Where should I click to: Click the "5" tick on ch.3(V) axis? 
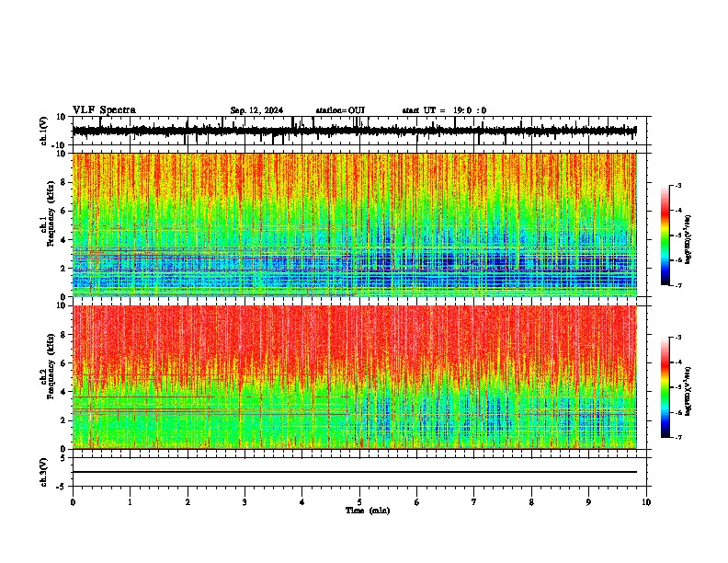point(64,457)
